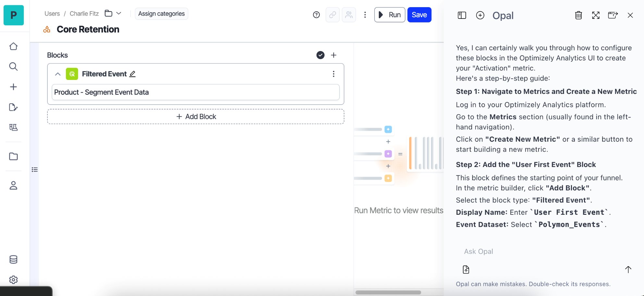Delete the Opal chat using the trash icon
Viewport: 644px width, 296px height.
click(x=578, y=15)
